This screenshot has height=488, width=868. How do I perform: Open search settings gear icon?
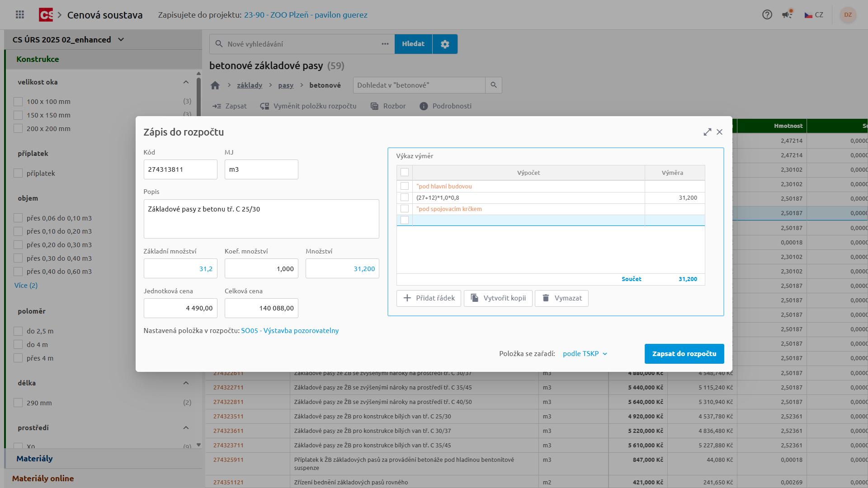pyautogui.click(x=445, y=44)
